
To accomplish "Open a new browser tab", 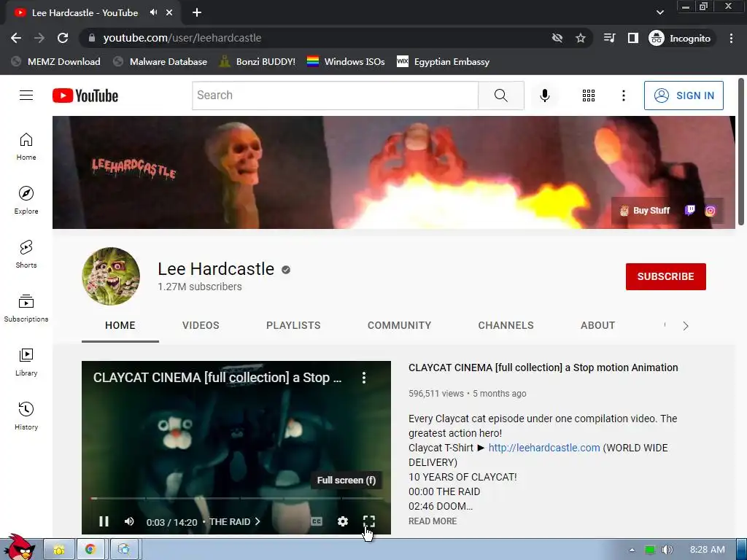I will coord(197,12).
